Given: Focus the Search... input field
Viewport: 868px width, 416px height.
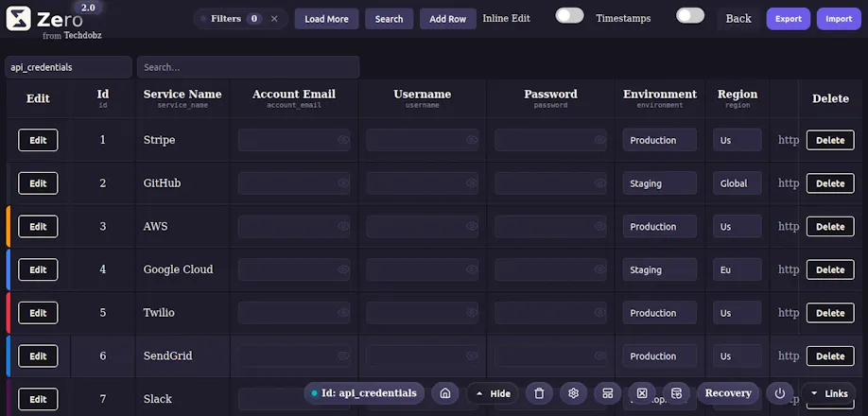Looking at the screenshot, I should point(248,67).
